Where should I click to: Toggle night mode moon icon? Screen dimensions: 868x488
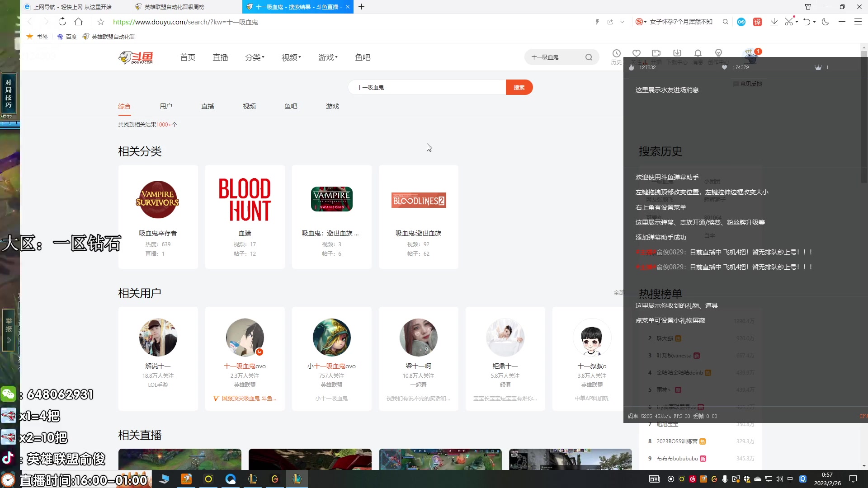tap(826, 22)
